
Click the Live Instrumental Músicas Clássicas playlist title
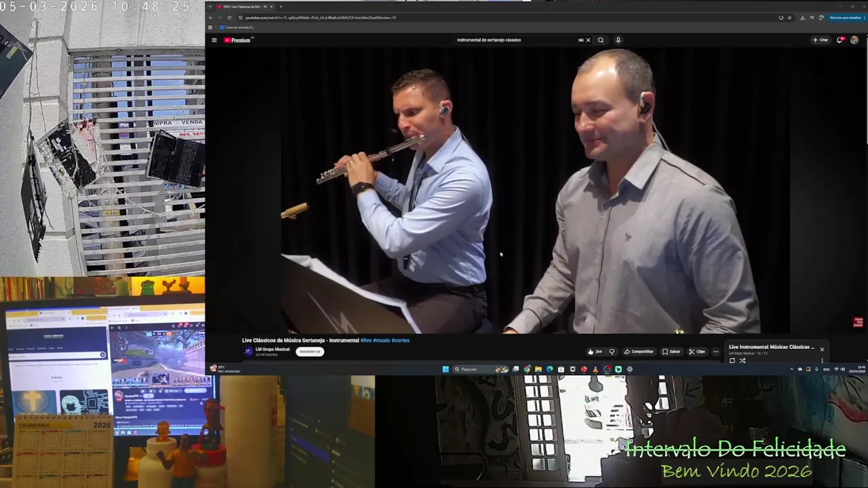(772, 347)
